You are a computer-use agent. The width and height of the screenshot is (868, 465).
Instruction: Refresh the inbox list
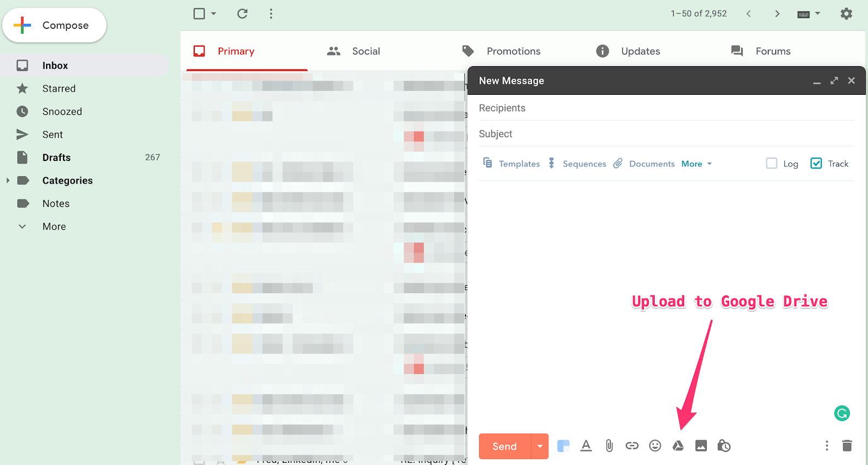coord(242,14)
